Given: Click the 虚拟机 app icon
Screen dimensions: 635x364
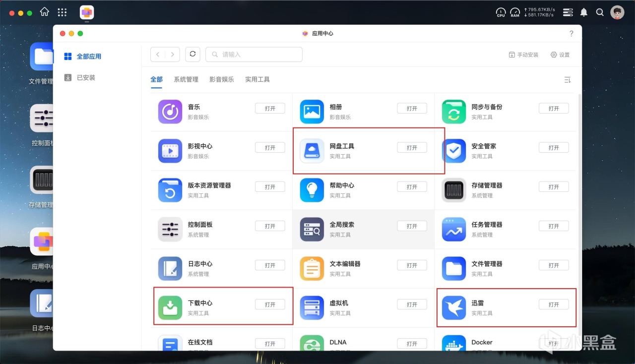Looking at the screenshot, I should pyautogui.click(x=312, y=307).
